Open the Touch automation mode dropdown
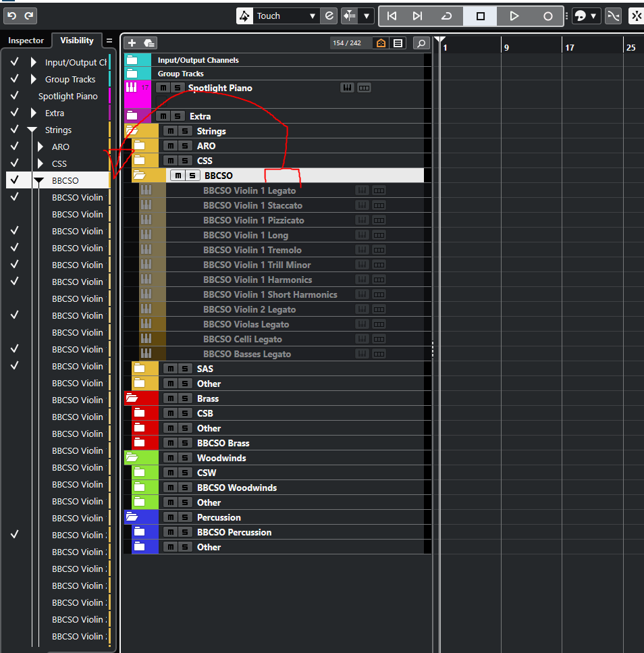644x653 pixels. coord(286,16)
